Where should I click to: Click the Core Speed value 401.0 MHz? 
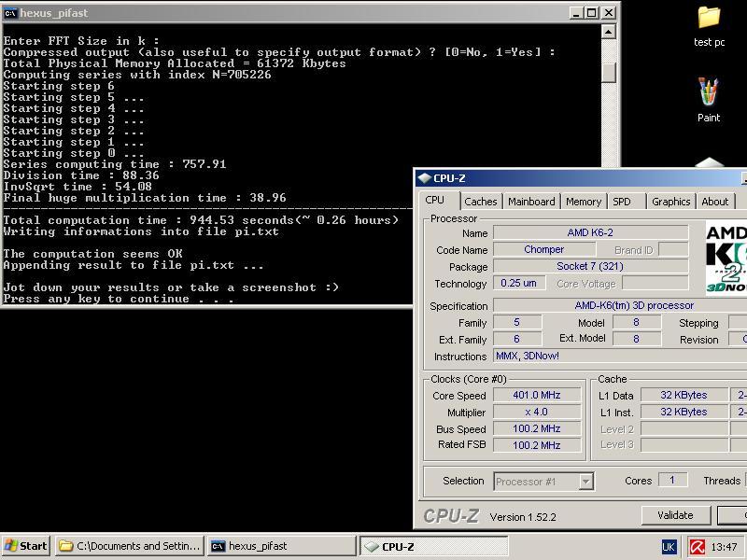click(x=537, y=395)
